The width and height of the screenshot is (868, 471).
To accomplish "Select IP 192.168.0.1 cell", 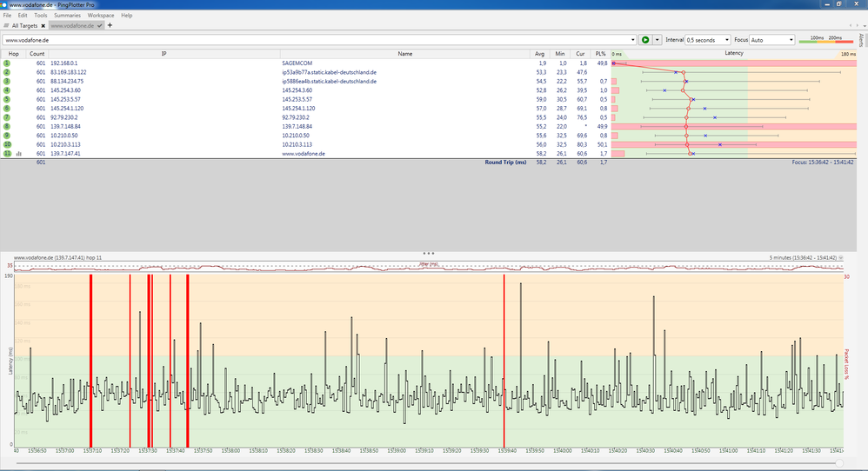I will (64, 63).
